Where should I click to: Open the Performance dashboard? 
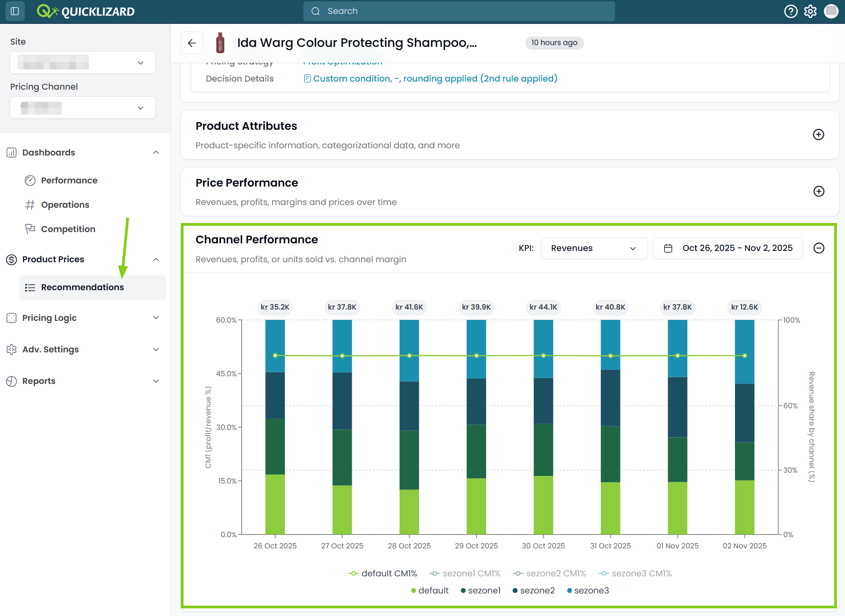click(x=69, y=180)
